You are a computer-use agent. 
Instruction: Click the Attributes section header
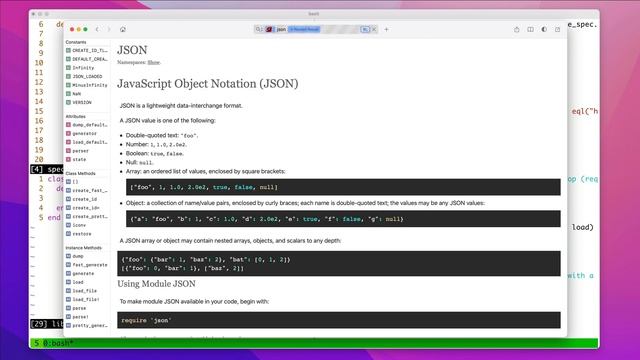pyautogui.click(x=76, y=116)
